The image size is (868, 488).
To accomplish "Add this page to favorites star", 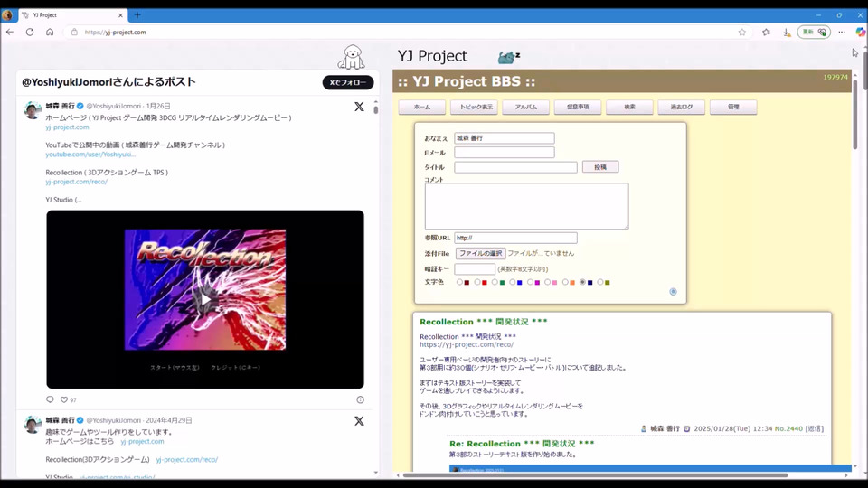I will [x=741, y=33].
